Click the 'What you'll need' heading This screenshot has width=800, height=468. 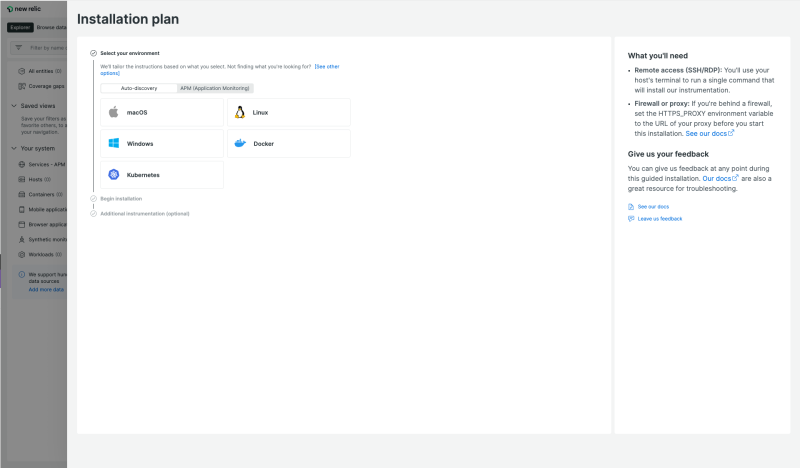click(658, 56)
